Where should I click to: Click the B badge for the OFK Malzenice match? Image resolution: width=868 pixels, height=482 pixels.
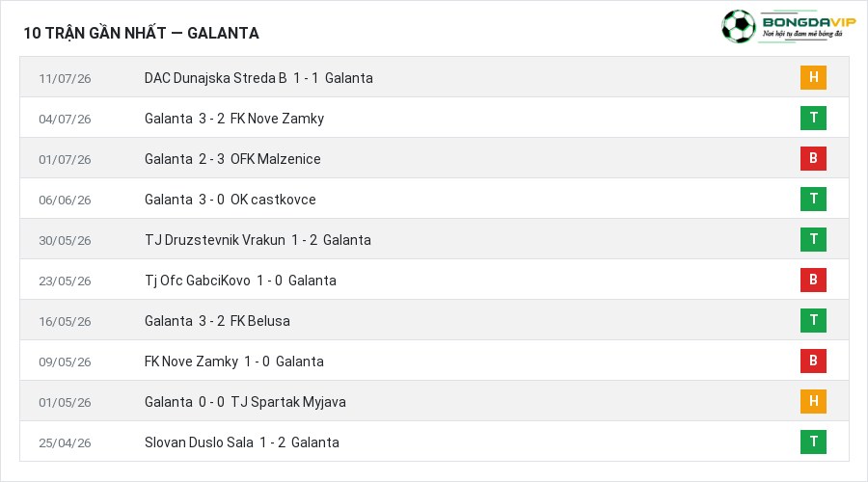coord(813,158)
